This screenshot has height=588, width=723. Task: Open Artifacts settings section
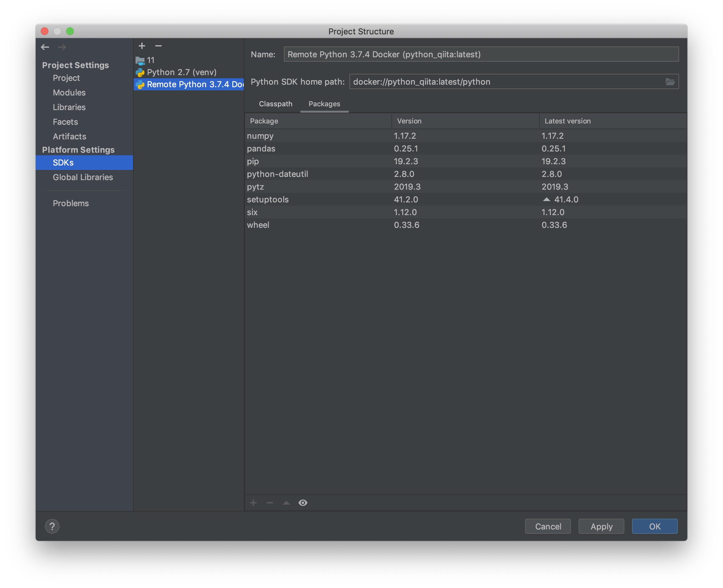69,136
